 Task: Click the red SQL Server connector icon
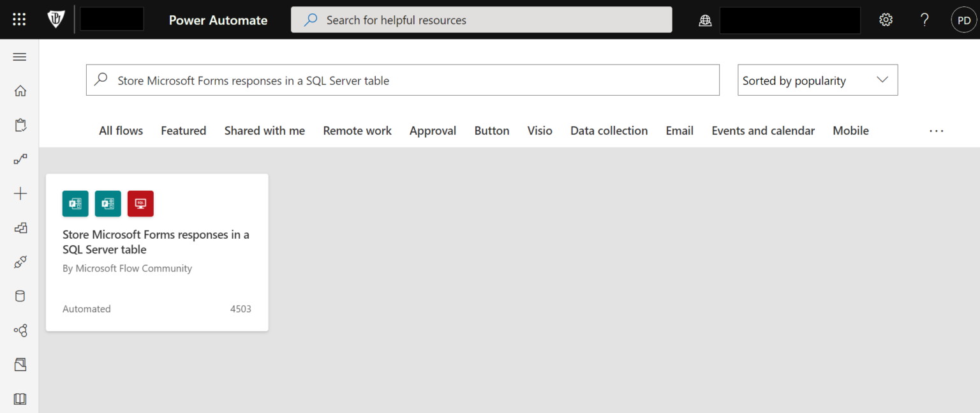pos(140,203)
